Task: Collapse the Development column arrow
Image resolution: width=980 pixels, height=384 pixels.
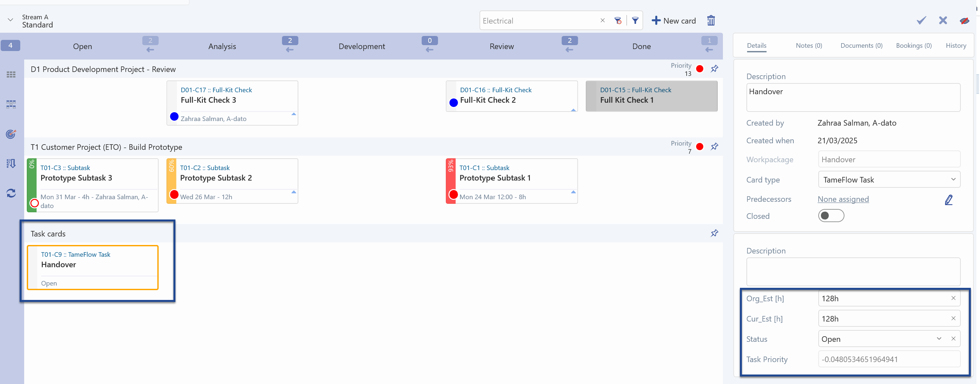Action: [430, 50]
